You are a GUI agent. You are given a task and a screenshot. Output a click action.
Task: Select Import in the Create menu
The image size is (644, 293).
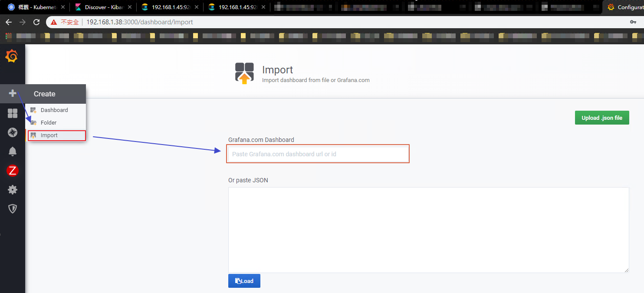click(56, 135)
